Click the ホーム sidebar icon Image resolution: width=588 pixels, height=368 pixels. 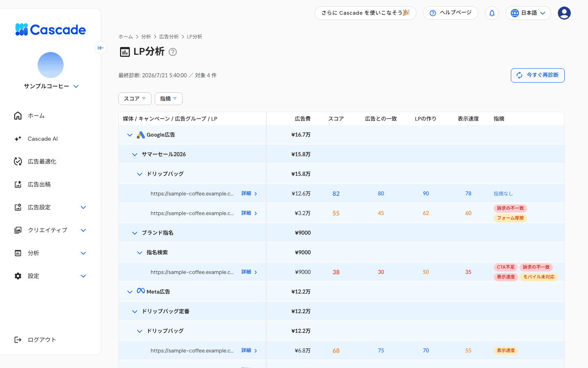click(x=18, y=116)
